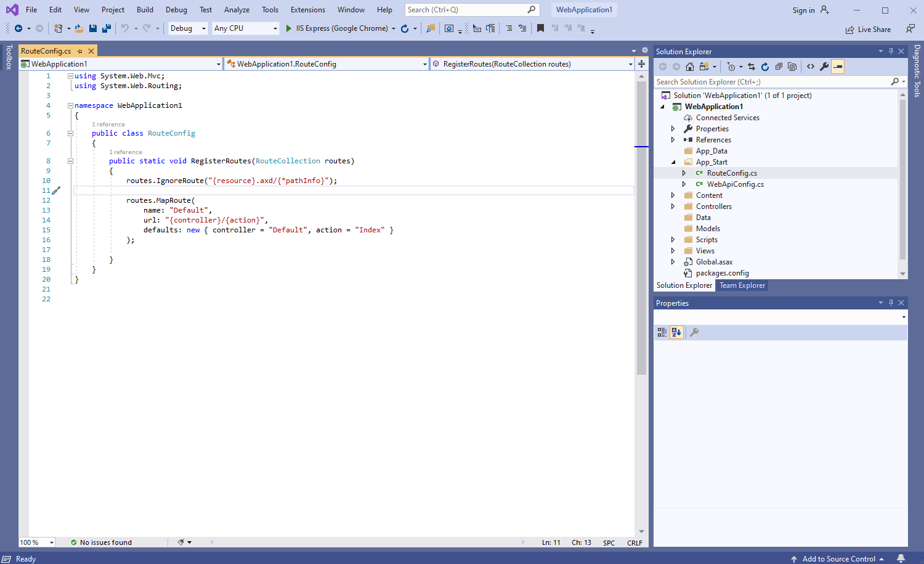Click the Save All toolbar icon

click(x=106, y=28)
